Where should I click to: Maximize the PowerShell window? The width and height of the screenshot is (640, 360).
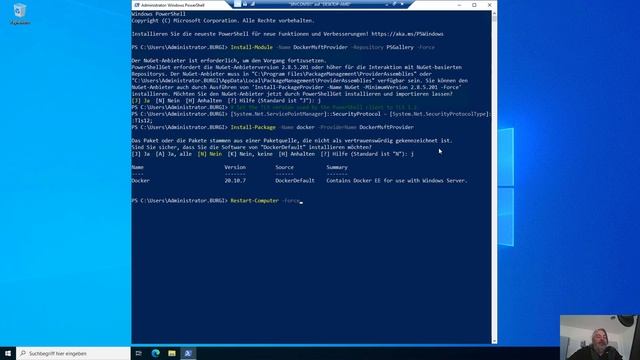pos(474,5)
